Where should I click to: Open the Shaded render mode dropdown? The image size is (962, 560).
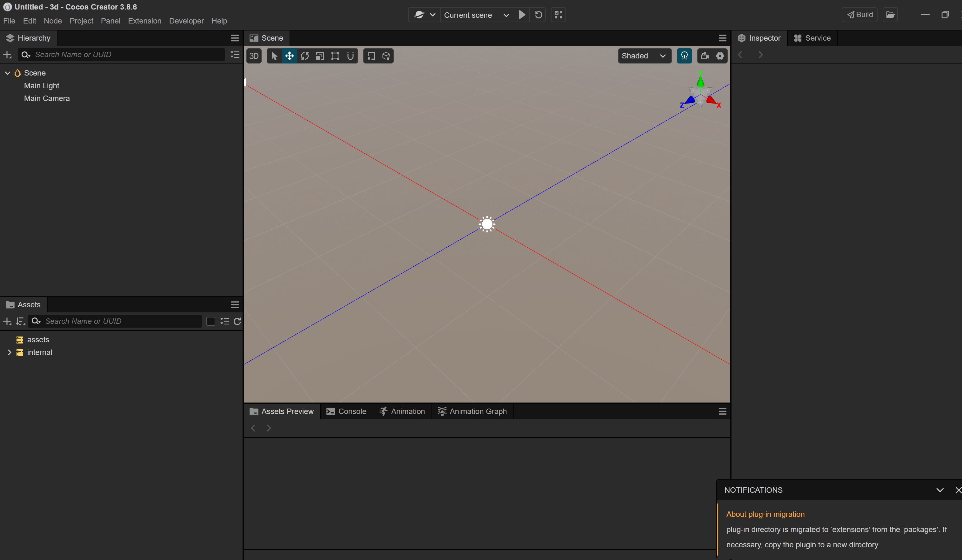point(644,56)
